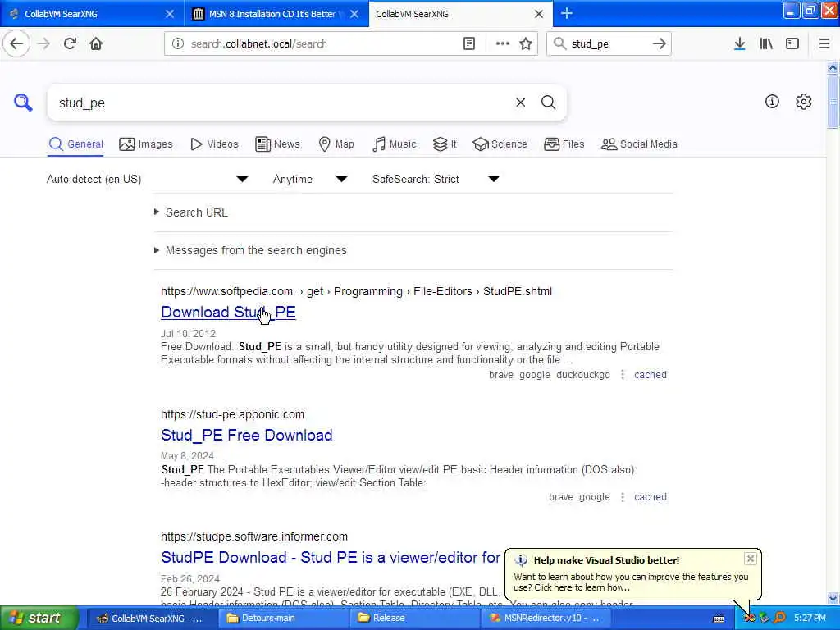This screenshot has width=840, height=630.
Task: Clear the stud_pe search query
Action: pyautogui.click(x=520, y=103)
